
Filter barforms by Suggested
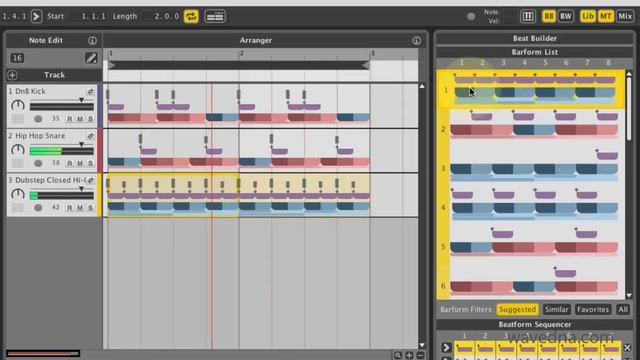click(517, 309)
